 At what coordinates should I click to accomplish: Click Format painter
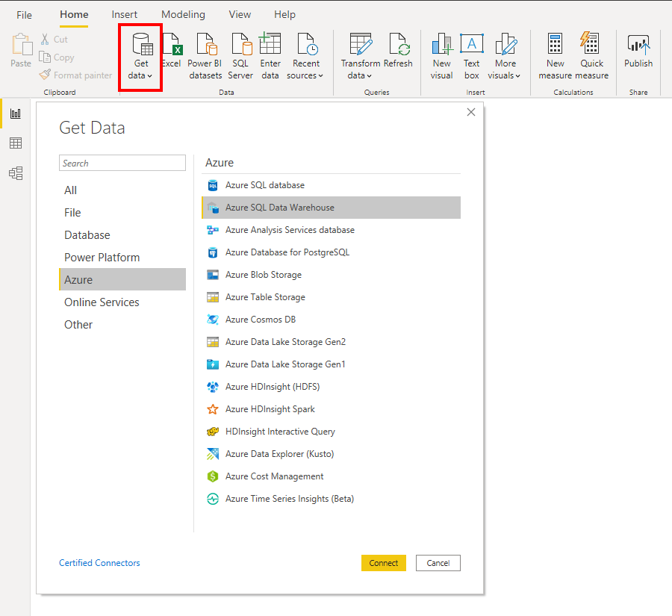pos(75,75)
